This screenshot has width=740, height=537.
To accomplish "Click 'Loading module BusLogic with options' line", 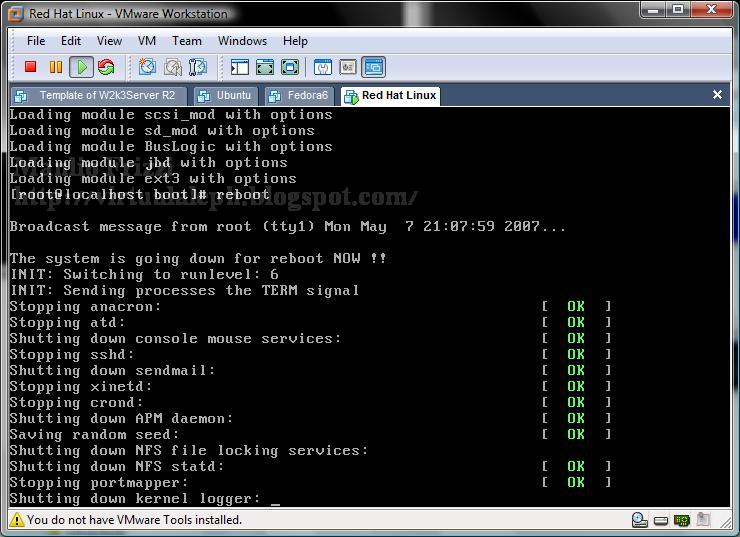I will (171, 147).
